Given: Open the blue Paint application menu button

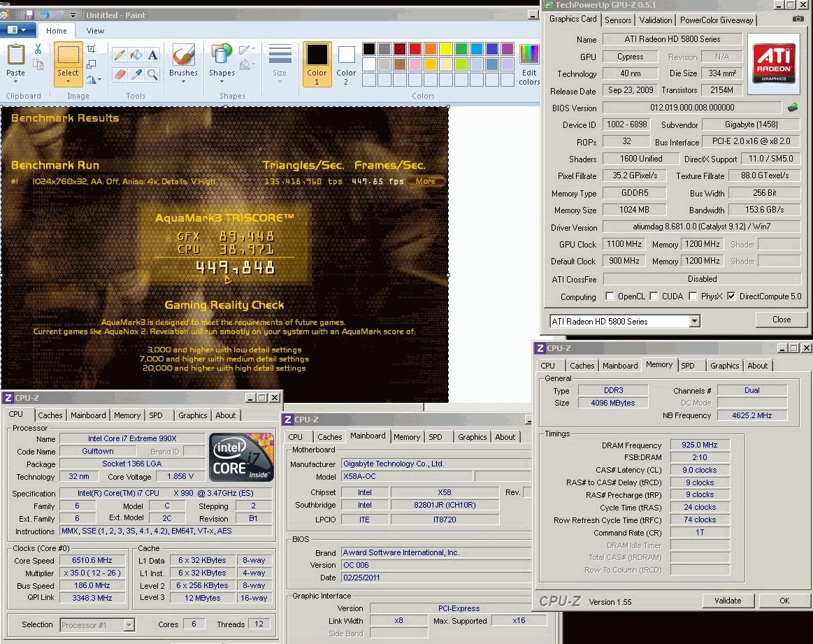Looking at the screenshot, I should 17,30.
